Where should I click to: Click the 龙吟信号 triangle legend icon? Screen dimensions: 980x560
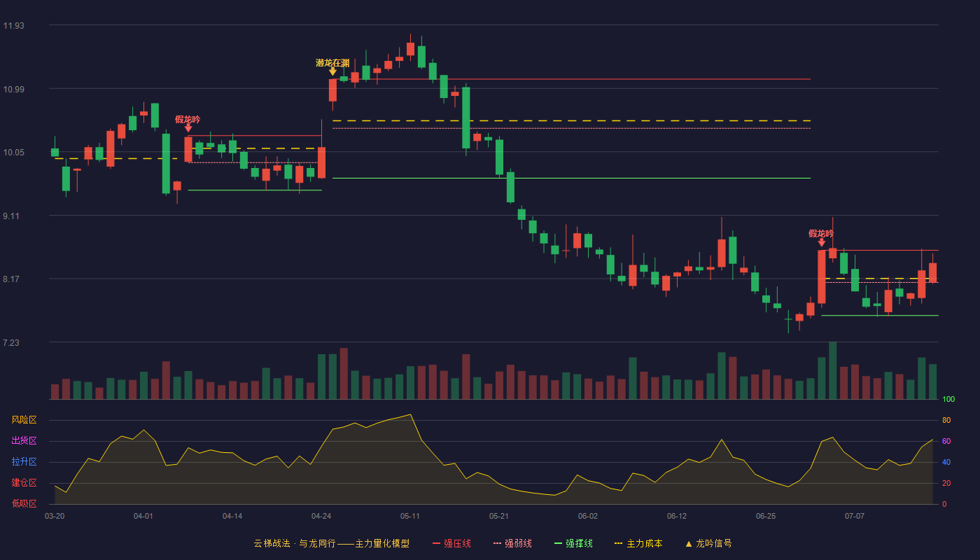(x=688, y=543)
